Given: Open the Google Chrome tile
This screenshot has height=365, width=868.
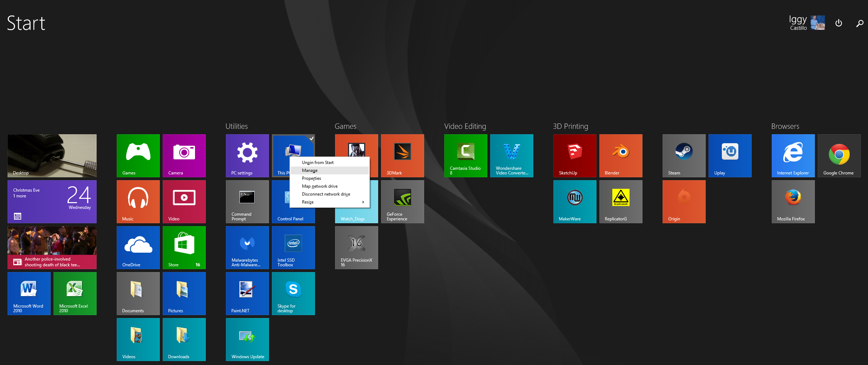Looking at the screenshot, I should (839, 155).
